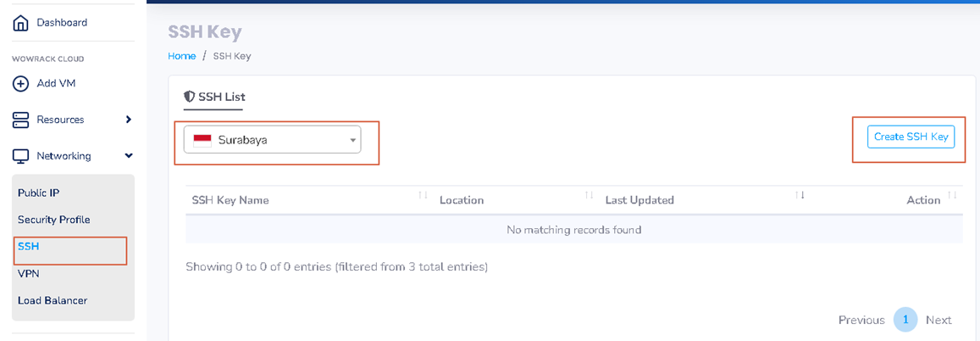Open Public IP submenu item
The height and width of the screenshot is (341, 980).
(x=39, y=193)
